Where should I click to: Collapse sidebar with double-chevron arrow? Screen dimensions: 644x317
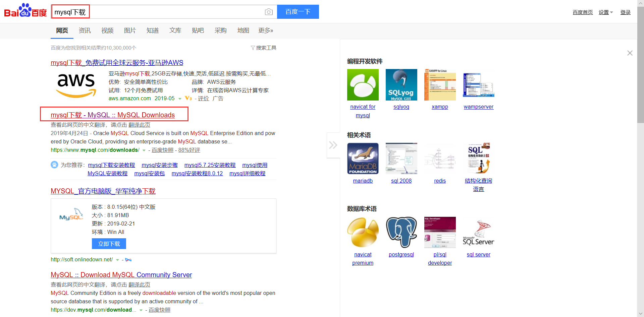pos(333,145)
